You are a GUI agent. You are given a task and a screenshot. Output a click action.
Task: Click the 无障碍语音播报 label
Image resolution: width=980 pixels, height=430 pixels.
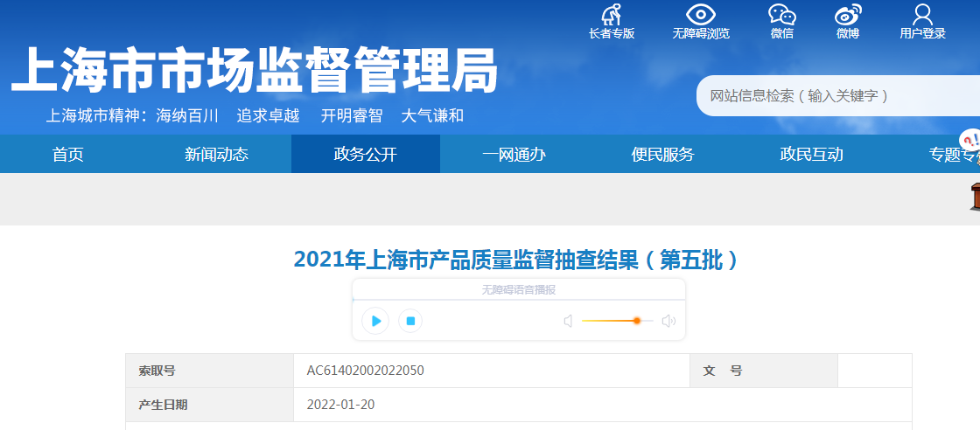pyautogui.click(x=519, y=289)
